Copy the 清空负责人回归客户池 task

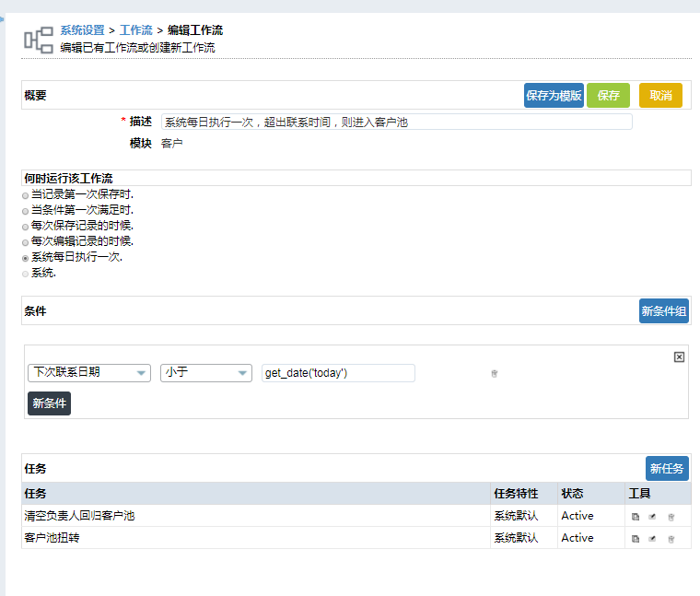point(636,517)
